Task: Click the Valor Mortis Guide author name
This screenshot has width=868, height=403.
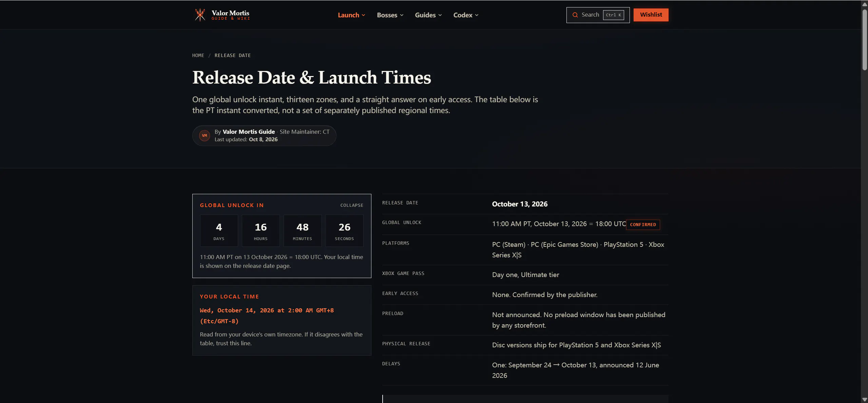Action: (248, 132)
